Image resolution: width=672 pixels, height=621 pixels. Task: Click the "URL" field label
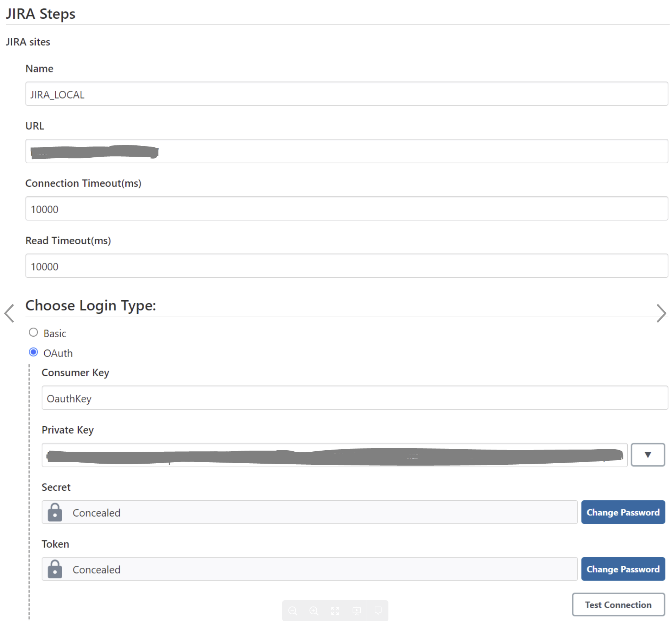[x=35, y=126]
